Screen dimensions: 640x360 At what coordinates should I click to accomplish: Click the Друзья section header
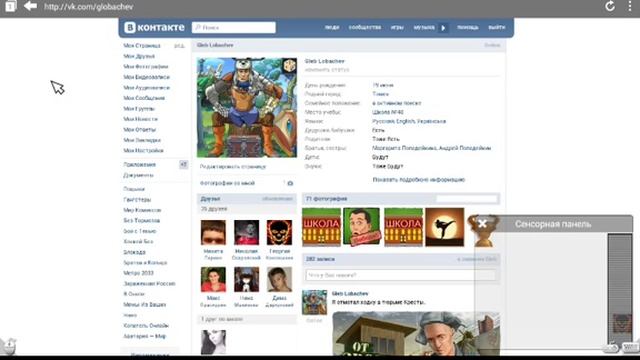coord(247,199)
